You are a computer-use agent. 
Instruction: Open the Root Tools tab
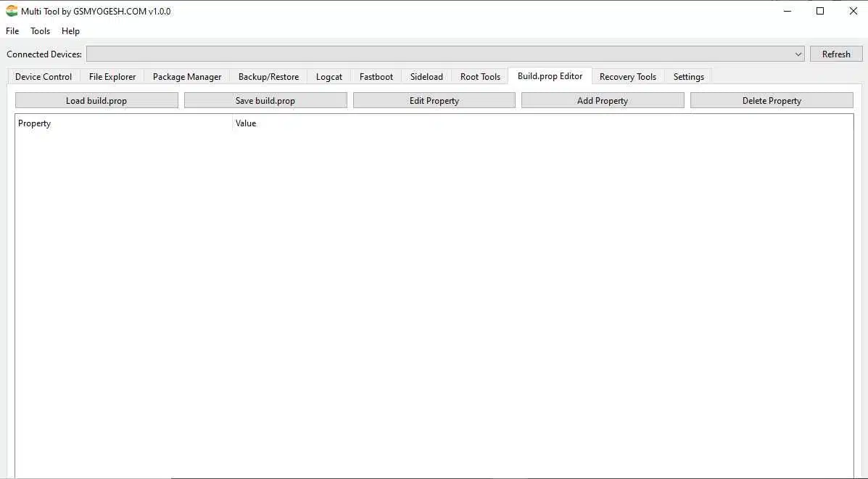[480, 77]
